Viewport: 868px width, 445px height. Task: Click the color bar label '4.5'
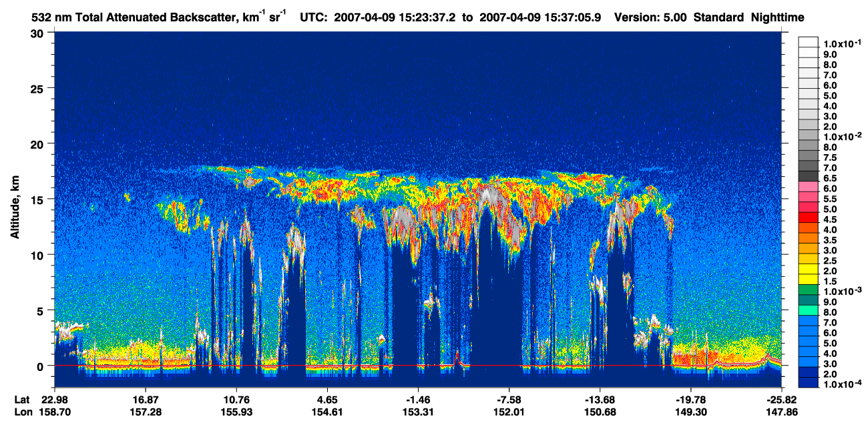830,219
